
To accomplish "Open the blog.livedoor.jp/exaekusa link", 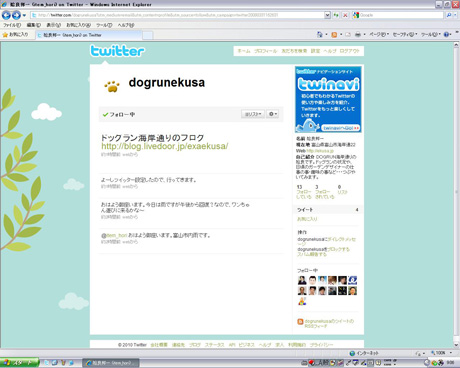I will [x=165, y=146].
